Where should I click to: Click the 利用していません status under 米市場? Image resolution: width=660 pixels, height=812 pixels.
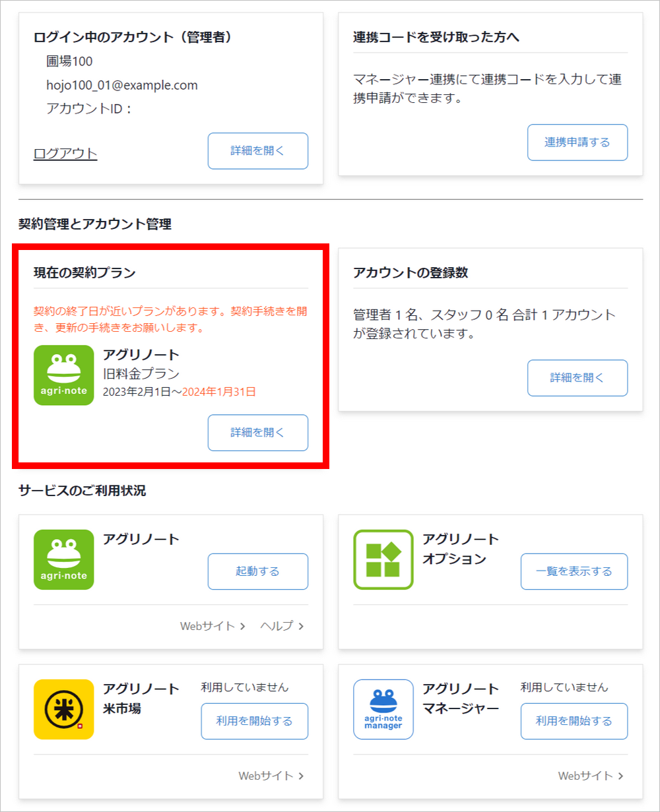click(245, 687)
